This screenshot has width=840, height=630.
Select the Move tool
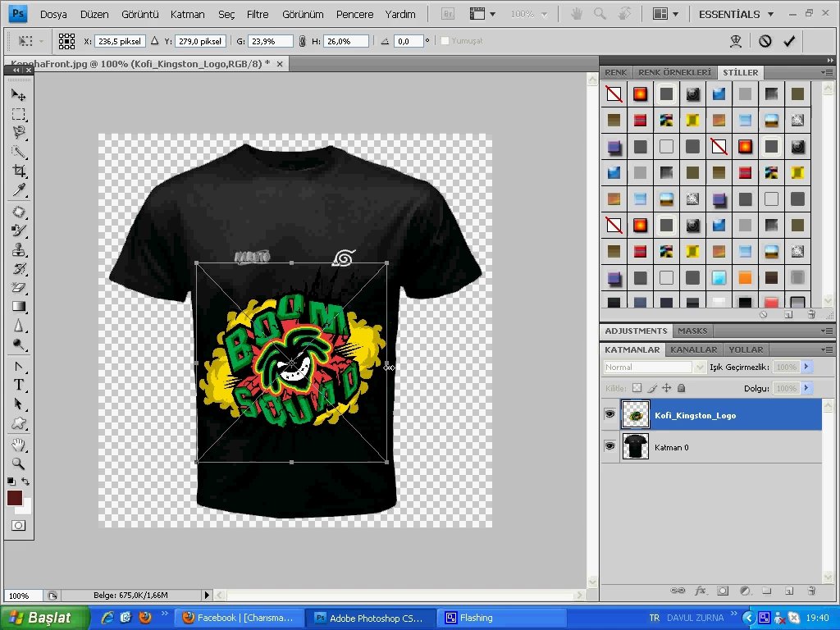pyautogui.click(x=19, y=95)
